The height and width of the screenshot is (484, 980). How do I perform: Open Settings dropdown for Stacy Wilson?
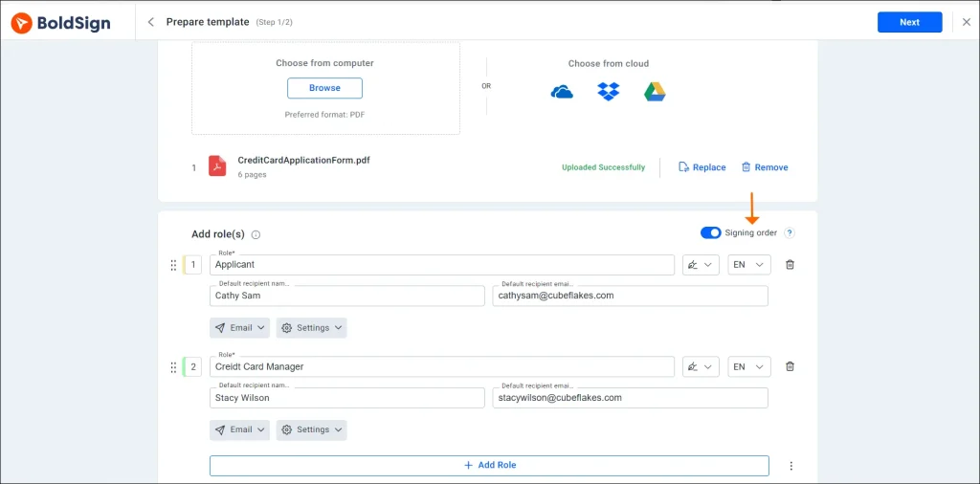pos(311,429)
